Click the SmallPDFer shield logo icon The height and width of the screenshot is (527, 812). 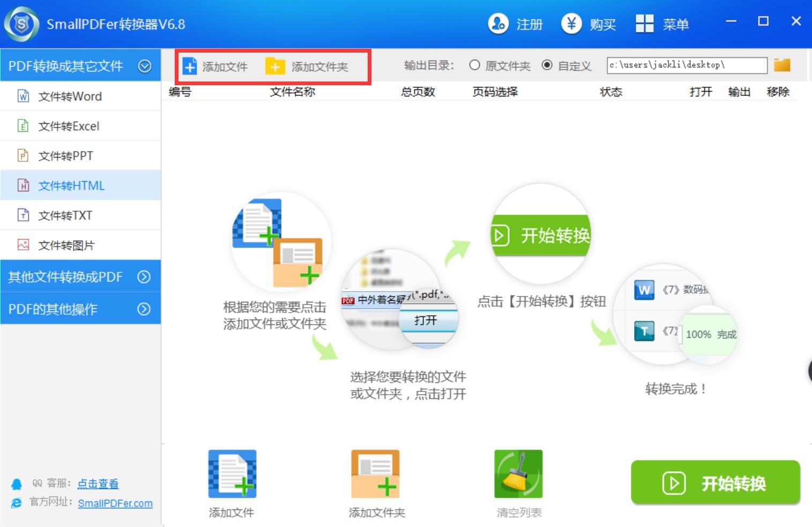[x=21, y=24]
